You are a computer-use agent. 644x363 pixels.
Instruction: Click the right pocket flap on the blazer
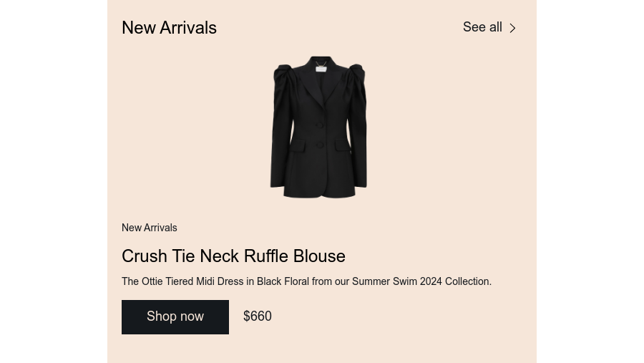343,145
